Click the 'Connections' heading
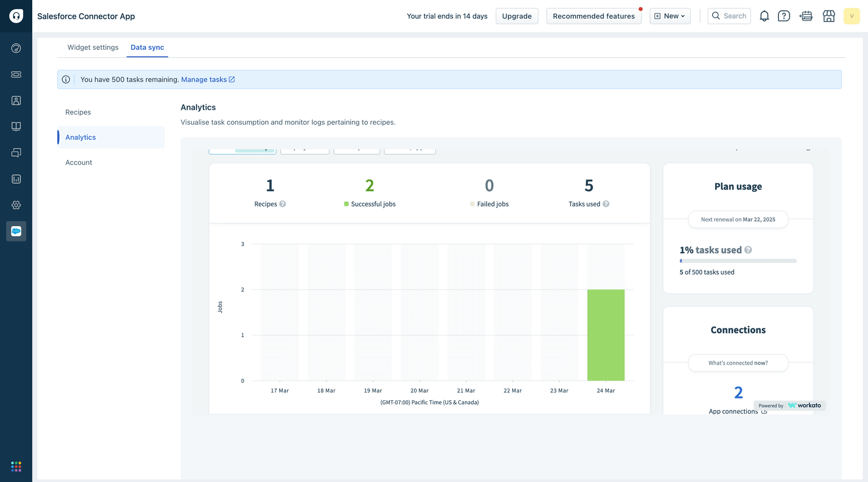 [x=738, y=330]
